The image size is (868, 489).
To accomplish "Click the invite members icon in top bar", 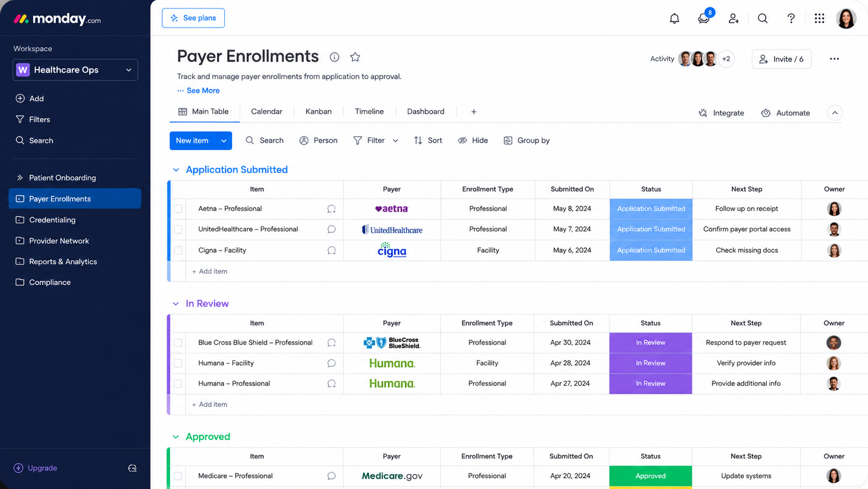I will [x=733, y=18].
